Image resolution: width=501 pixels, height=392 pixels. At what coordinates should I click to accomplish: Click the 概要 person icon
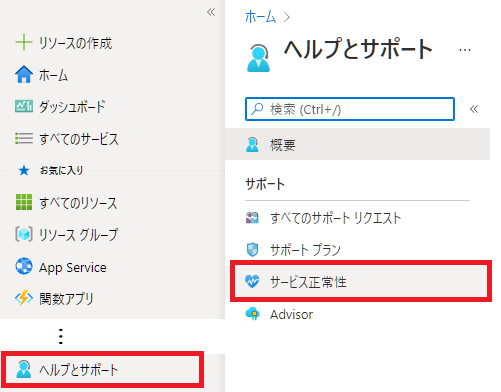(x=252, y=144)
